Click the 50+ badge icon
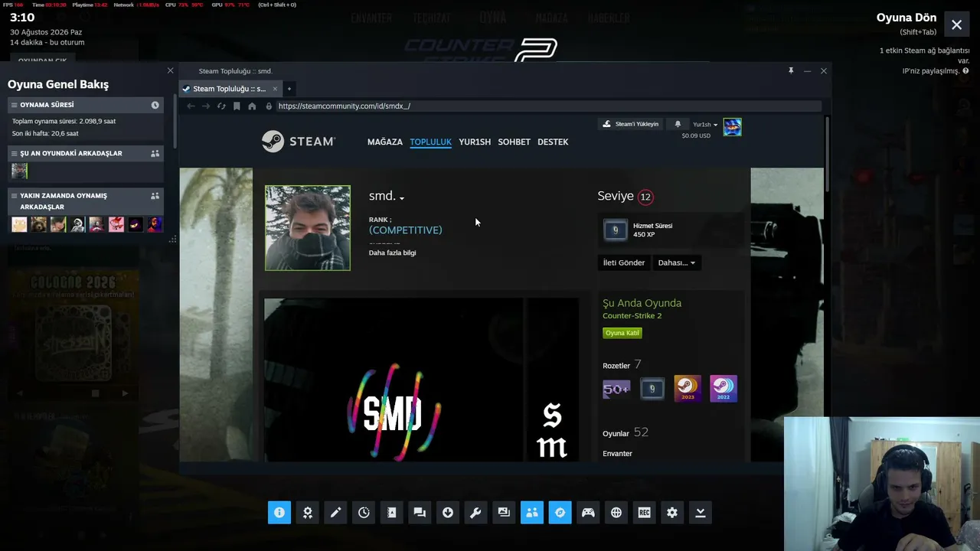Image resolution: width=980 pixels, height=551 pixels. 616,389
